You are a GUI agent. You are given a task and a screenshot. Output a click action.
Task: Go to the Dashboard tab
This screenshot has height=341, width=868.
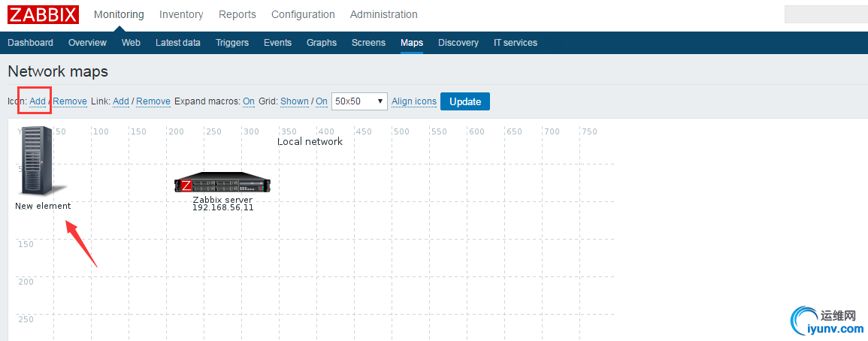(x=31, y=43)
